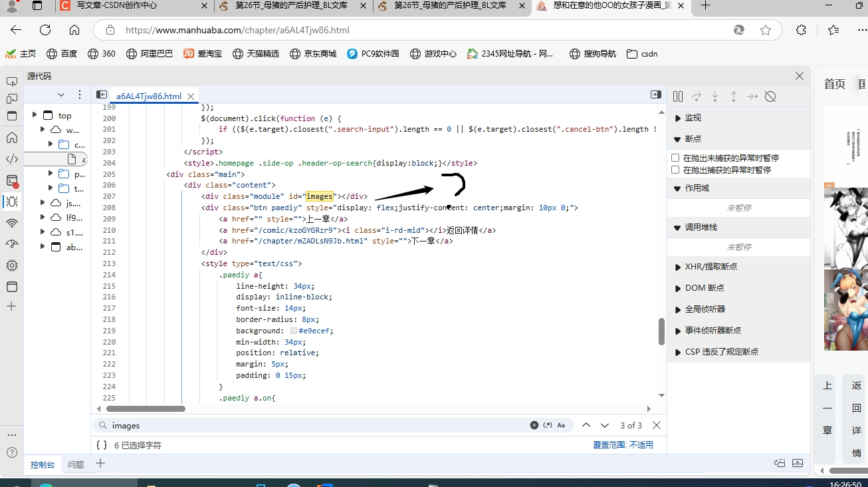Toggle device emulation icon in DevTools sidebar
This screenshot has height=487, width=868.
point(12,98)
